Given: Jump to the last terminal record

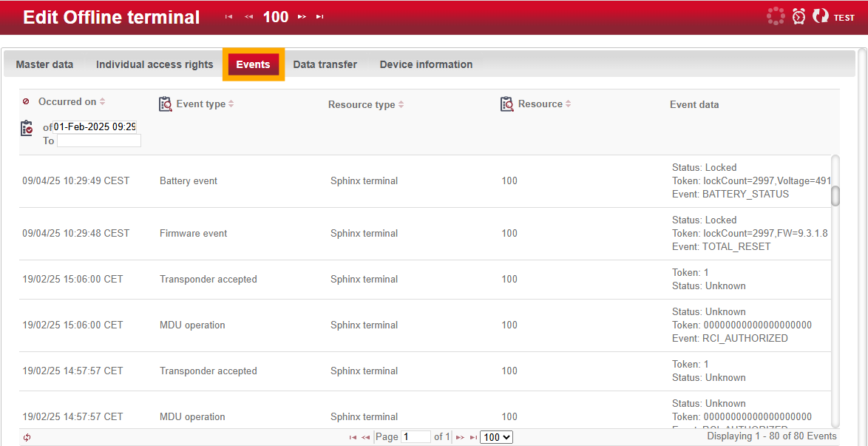Looking at the screenshot, I should 320,17.
